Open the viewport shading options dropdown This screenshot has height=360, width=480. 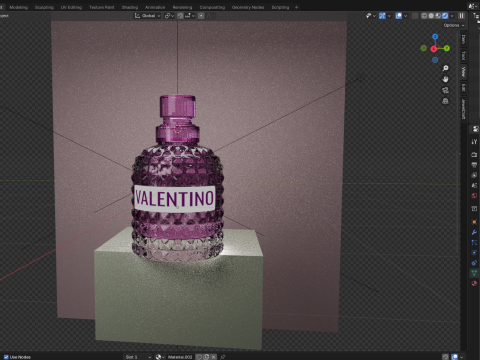452,16
